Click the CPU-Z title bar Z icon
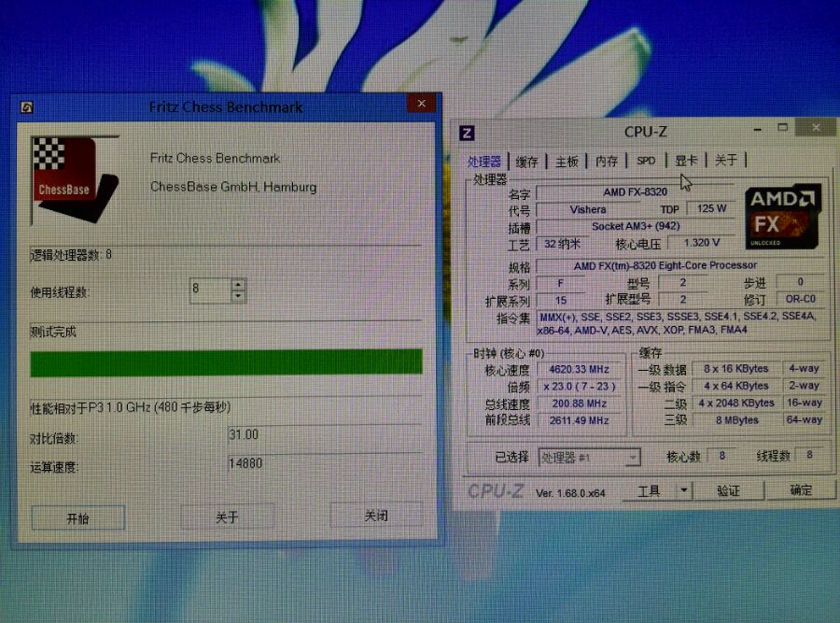 467,133
